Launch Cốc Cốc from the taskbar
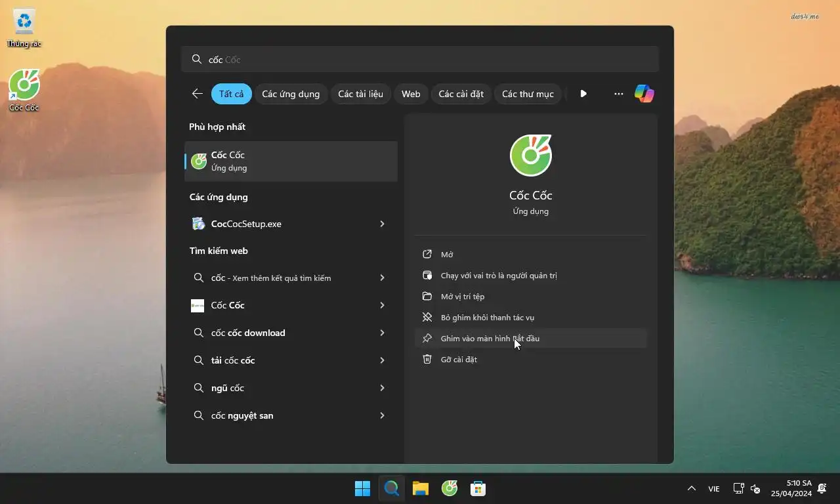Viewport: 840px width, 504px height. click(x=450, y=488)
